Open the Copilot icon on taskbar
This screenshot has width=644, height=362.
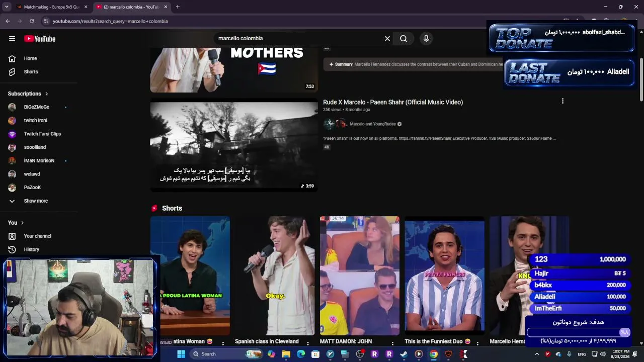tap(271, 354)
